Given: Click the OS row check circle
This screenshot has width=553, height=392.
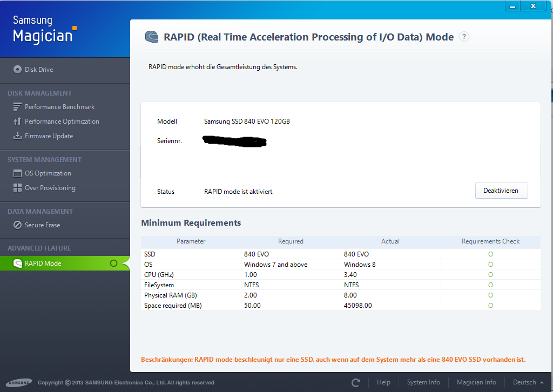Looking at the screenshot, I should pyautogui.click(x=490, y=265).
